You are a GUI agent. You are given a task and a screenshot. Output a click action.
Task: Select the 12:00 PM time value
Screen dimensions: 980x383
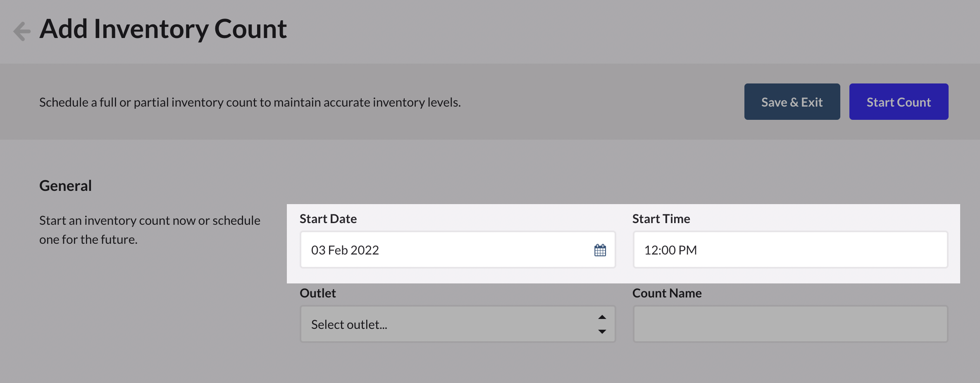tap(670, 250)
